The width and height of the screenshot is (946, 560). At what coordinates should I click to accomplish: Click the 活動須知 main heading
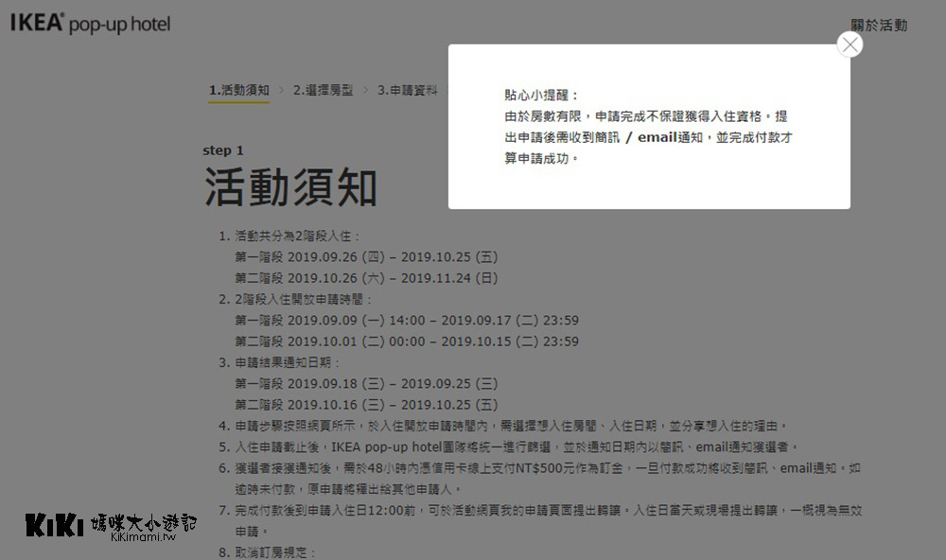pos(290,187)
